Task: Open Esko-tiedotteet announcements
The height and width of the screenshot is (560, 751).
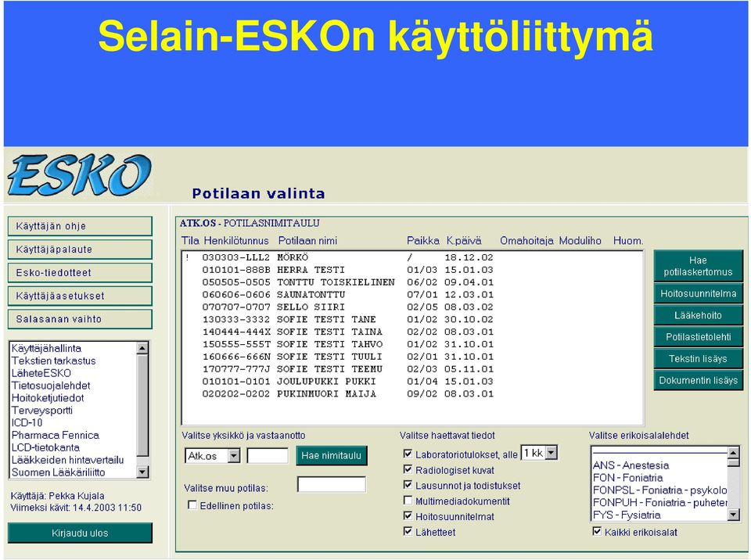Action: (x=80, y=273)
